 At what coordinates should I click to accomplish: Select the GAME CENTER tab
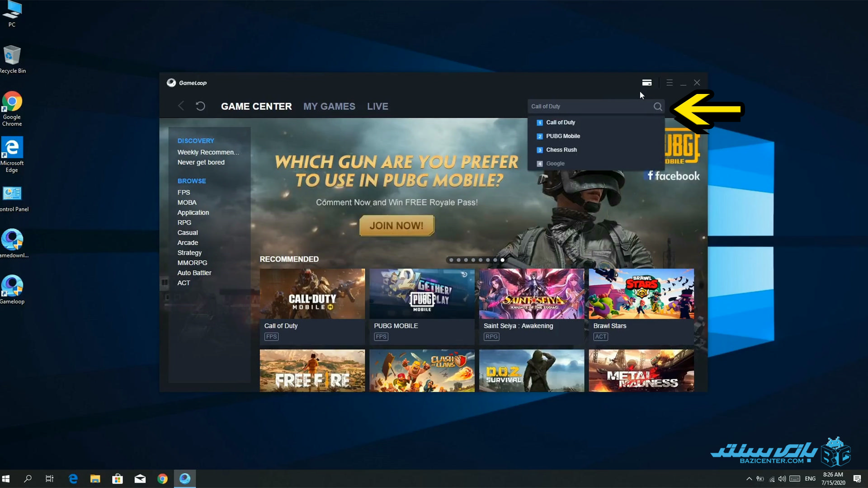coord(256,106)
